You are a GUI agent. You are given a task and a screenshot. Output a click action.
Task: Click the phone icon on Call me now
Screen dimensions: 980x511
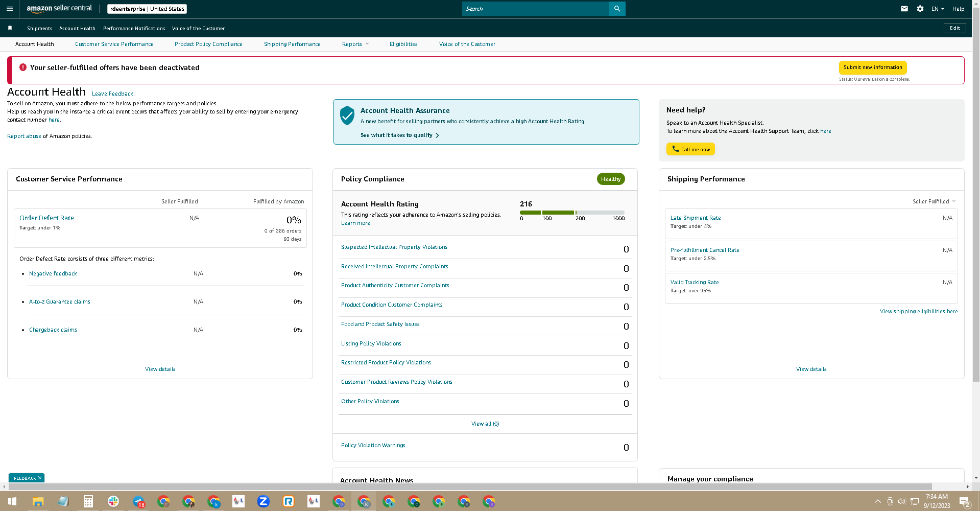(675, 149)
